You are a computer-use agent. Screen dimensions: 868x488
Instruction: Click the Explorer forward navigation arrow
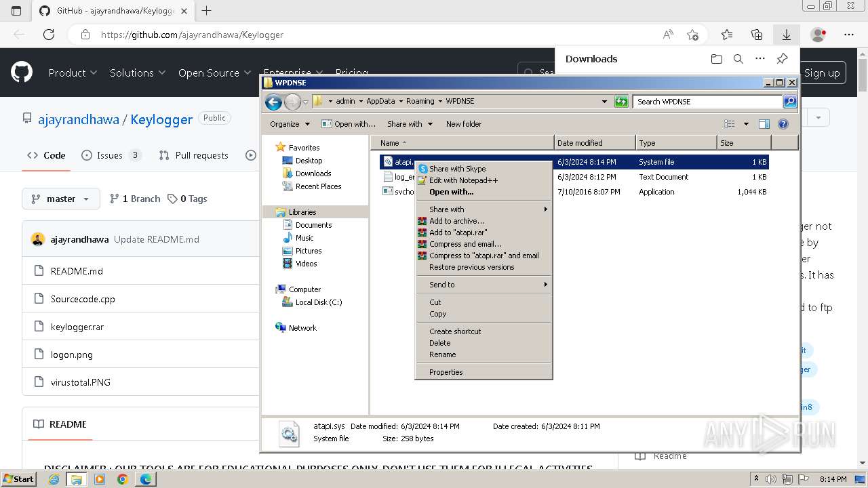(x=292, y=102)
